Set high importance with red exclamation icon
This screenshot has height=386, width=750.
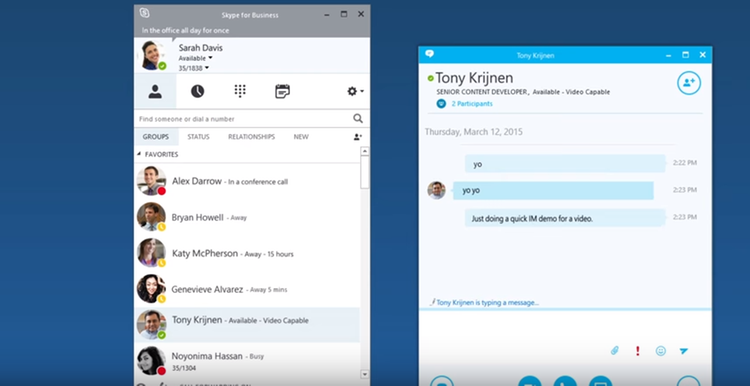coord(638,351)
